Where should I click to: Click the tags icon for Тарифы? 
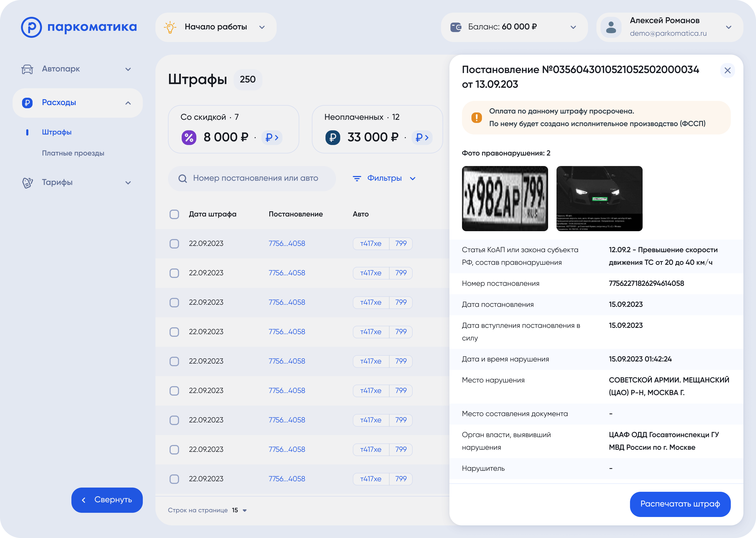point(27,183)
